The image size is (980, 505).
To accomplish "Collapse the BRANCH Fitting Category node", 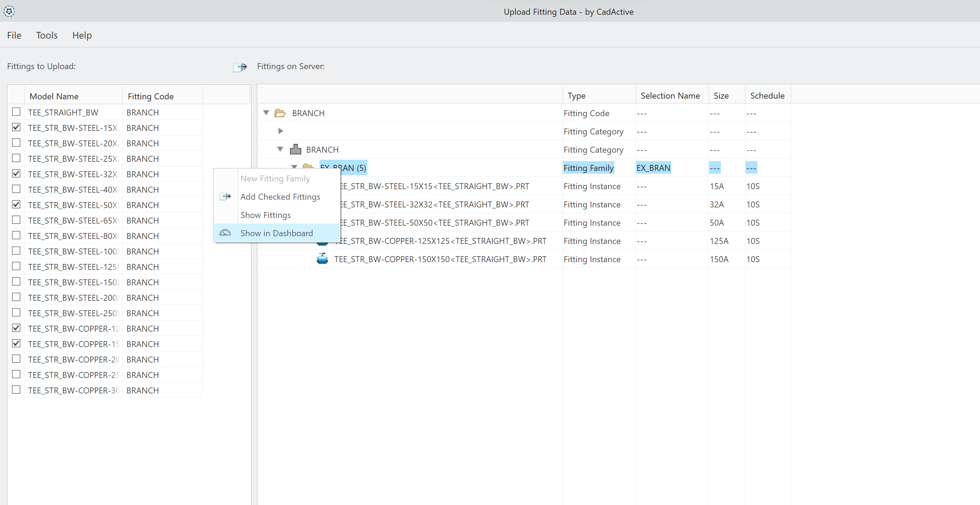I will [x=281, y=149].
